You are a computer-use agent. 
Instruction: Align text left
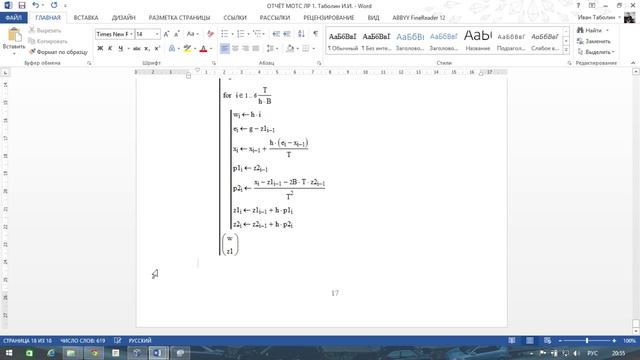(224, 49)
